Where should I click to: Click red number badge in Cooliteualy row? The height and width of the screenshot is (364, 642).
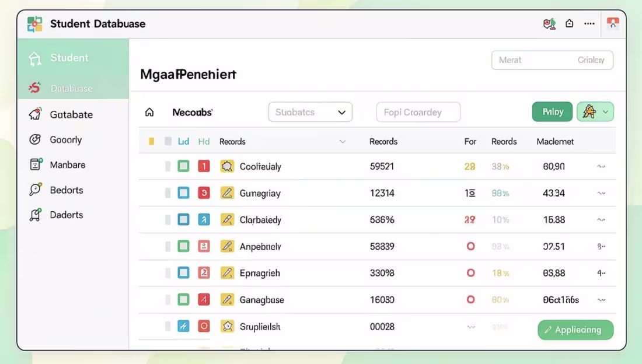204,166
